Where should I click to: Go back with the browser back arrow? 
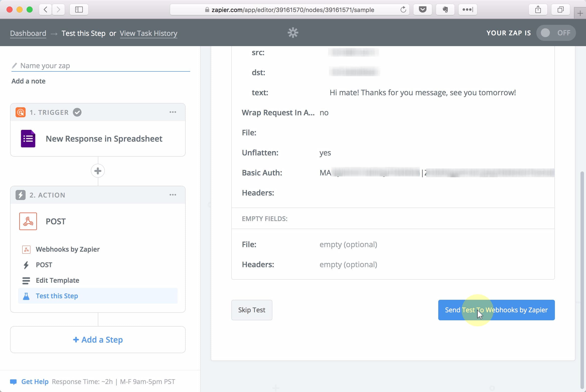click(45, 10)
